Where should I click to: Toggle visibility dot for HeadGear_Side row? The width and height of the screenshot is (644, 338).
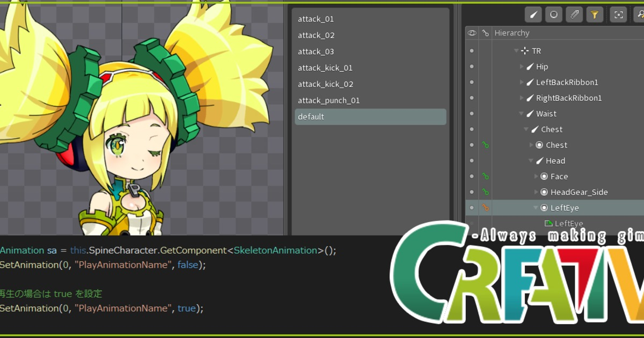[472, 192]
